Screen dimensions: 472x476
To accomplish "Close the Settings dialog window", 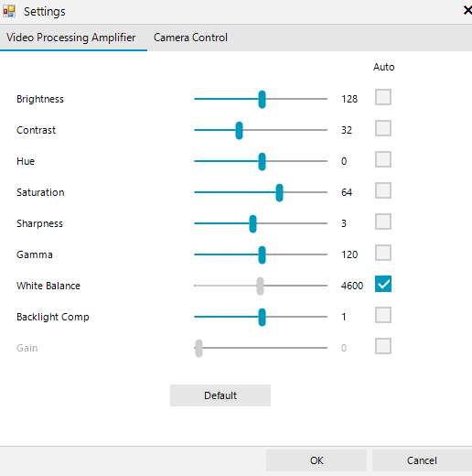I will point(467,10).
